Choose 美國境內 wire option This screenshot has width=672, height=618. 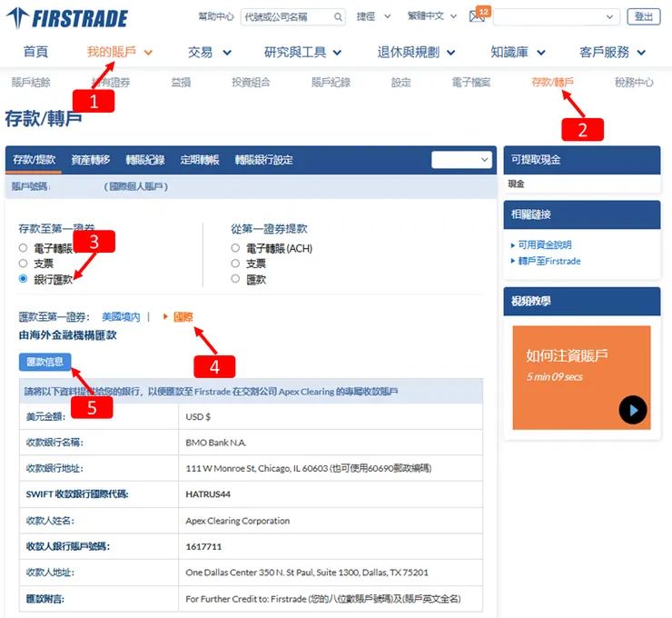point(121,317)
